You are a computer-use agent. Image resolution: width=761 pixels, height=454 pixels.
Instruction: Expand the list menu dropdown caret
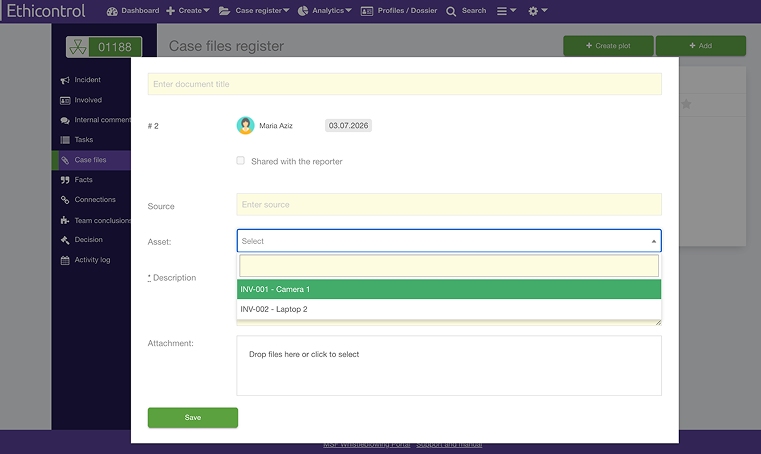click(513, 10)
